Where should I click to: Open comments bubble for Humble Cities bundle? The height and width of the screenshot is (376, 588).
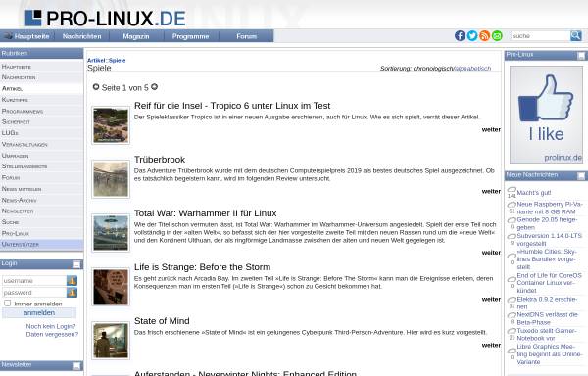point(512,257)
